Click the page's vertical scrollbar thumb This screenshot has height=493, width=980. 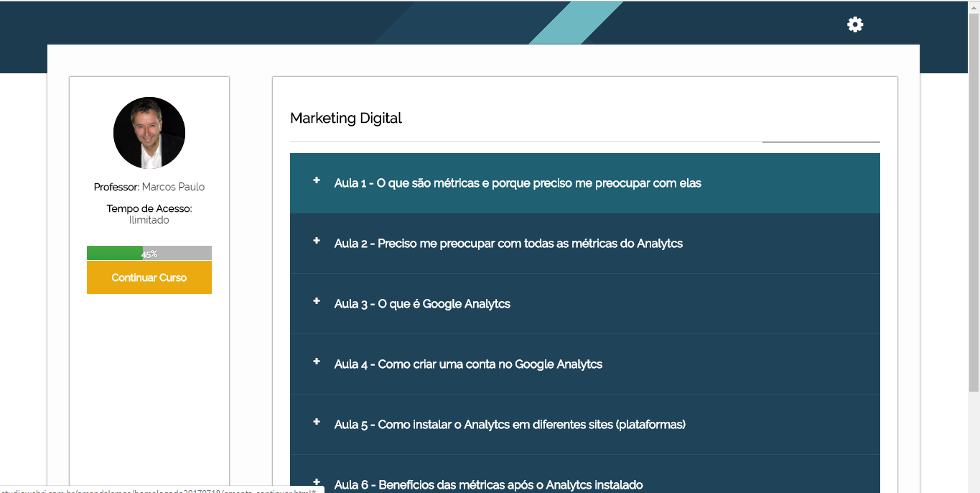974,201
